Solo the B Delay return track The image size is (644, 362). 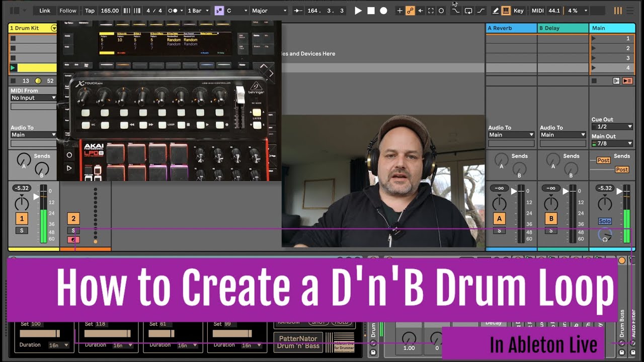click(x=551, y=231)
